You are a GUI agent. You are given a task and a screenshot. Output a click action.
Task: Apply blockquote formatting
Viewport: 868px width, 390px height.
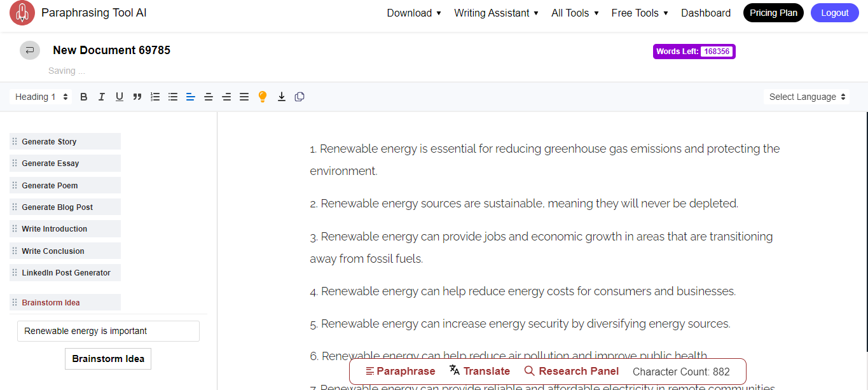pyautogui.click(x=137, y=97)
